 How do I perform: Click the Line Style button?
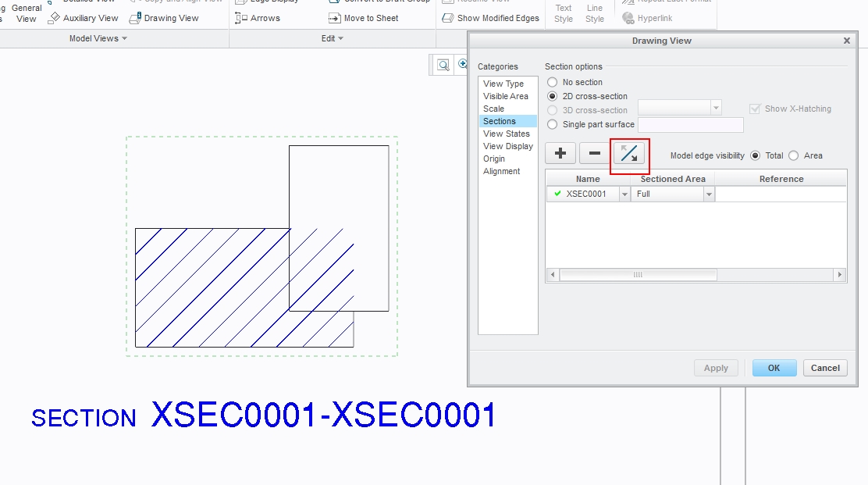[x=595, y=13]
